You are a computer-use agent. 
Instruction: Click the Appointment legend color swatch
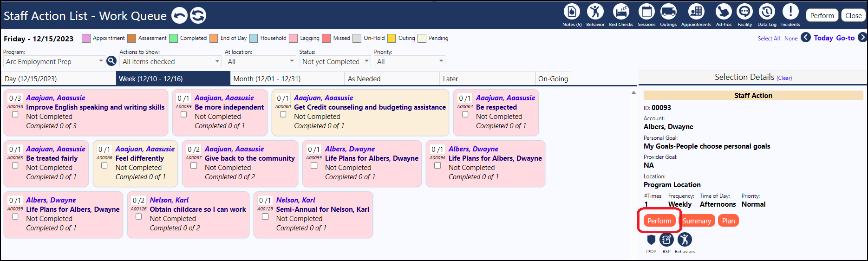(86, 38)
